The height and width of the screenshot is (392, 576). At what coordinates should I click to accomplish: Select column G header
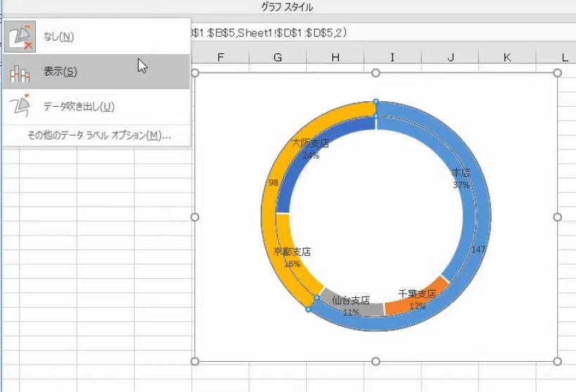tap(277, 58)
